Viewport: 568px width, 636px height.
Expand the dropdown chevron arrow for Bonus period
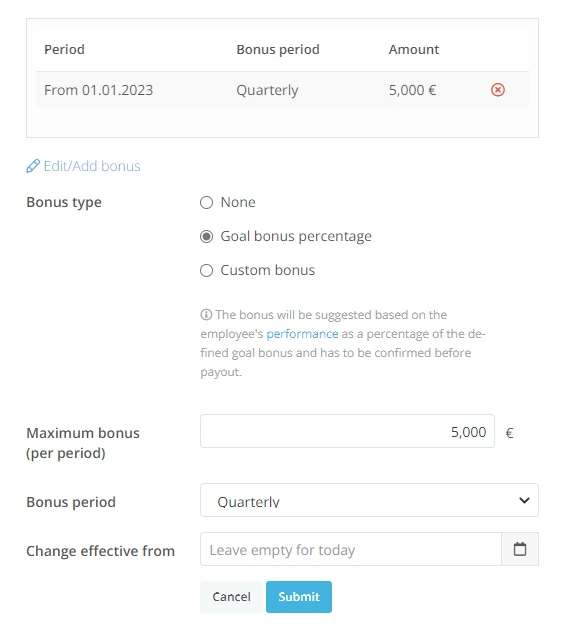click(x=524, y=500)
